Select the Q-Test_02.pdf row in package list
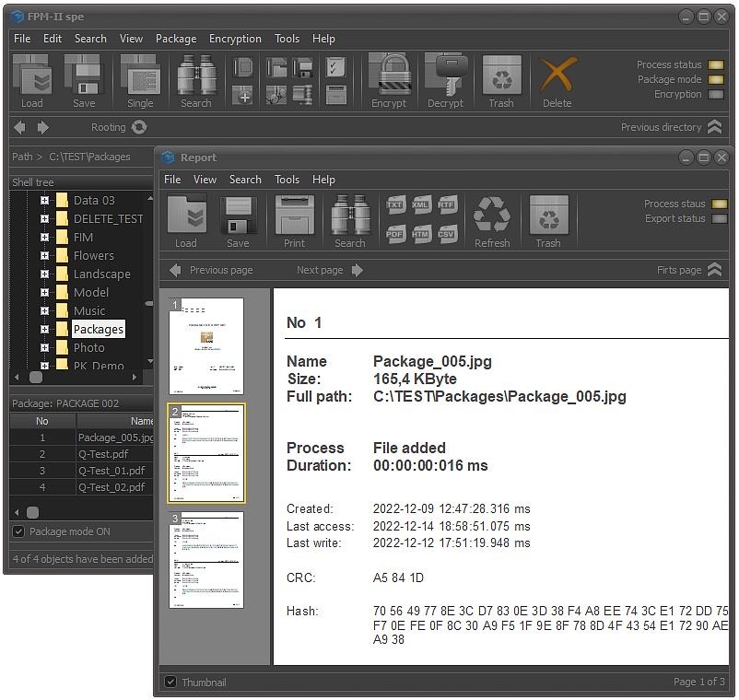Viewport: 739px width, 700px height. point(81,487)
